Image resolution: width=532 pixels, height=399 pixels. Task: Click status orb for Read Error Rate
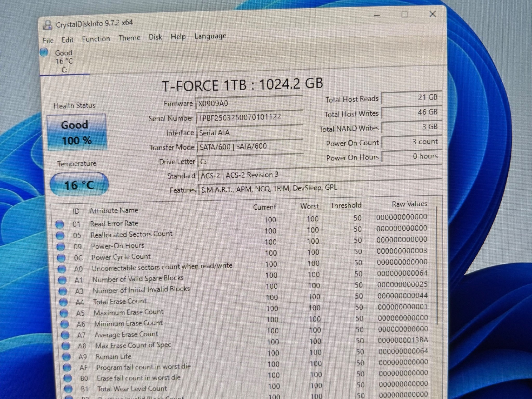click(60, 224)
